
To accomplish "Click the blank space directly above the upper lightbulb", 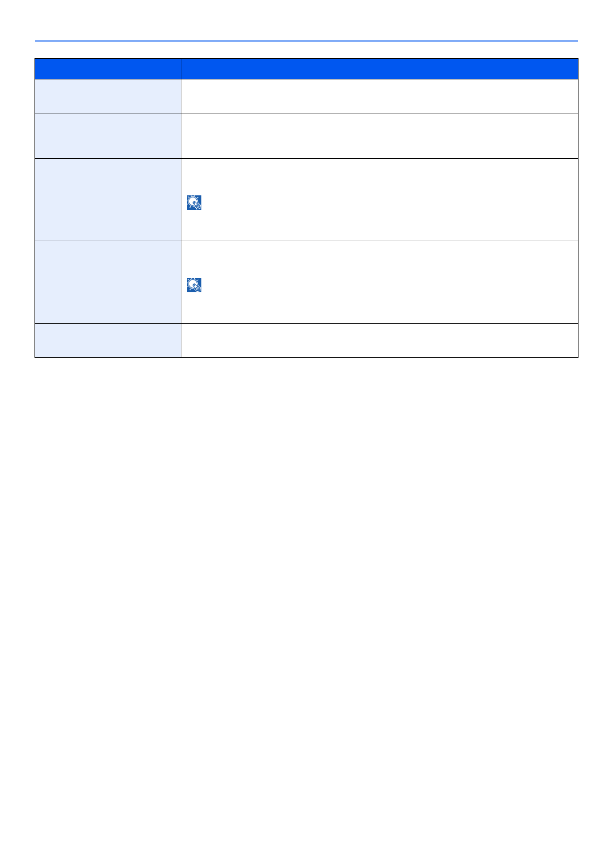I will click(x=194, y=175).
